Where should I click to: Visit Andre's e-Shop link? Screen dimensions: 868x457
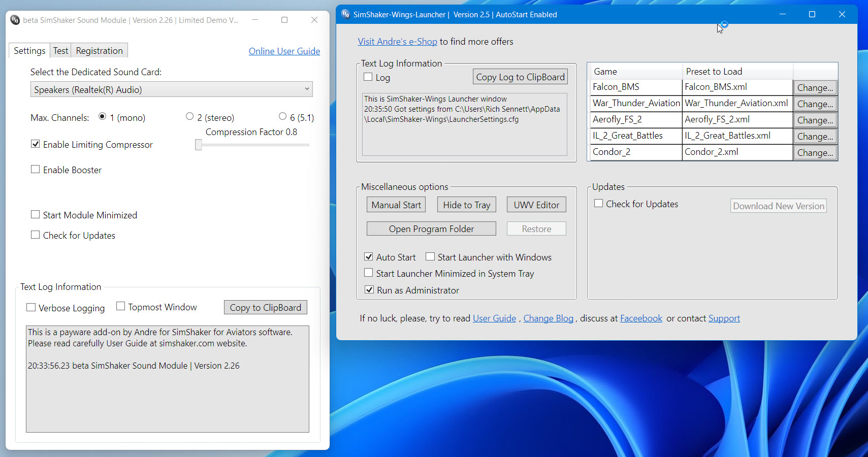point(397,42)
